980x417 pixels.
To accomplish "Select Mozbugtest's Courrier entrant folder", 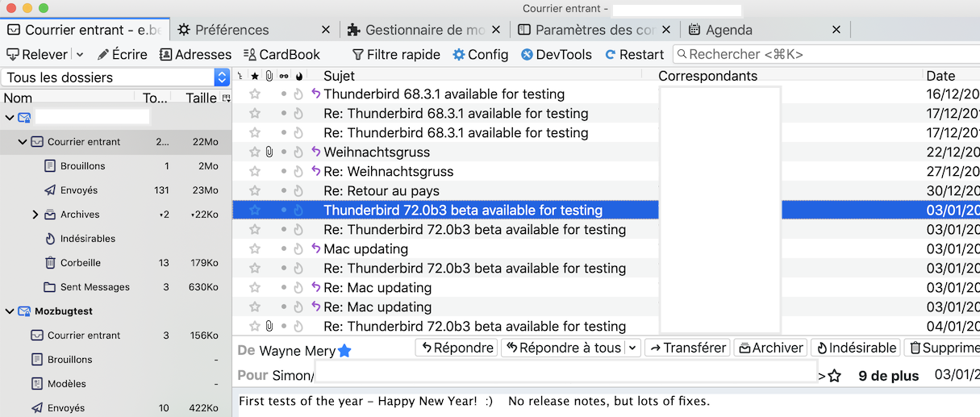I will tap(116, 336).
